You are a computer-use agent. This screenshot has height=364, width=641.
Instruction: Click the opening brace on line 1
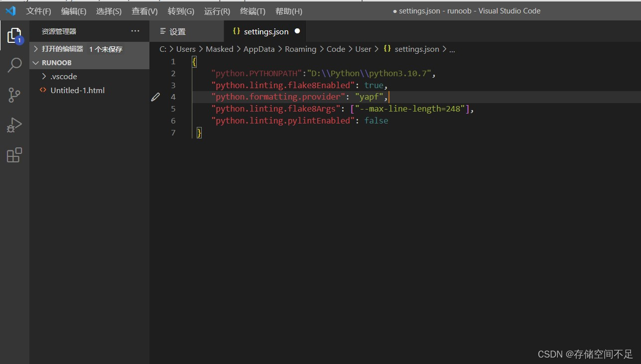coord(194,62)
